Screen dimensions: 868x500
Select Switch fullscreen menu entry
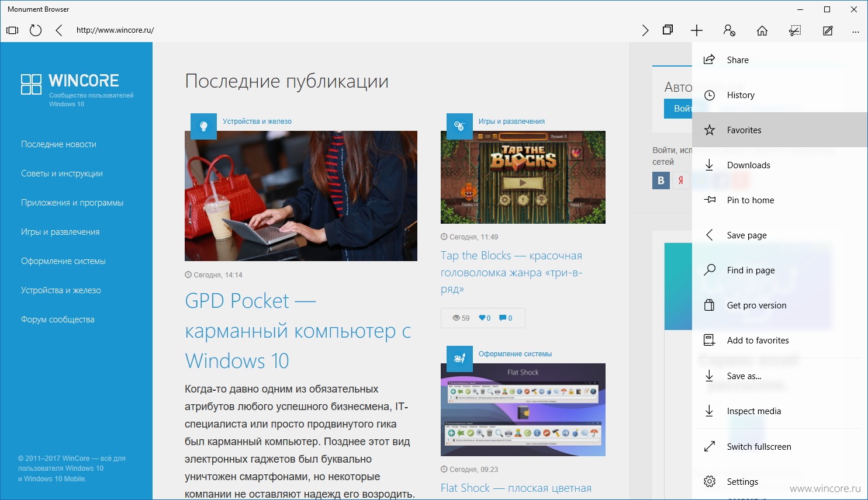[780, 446]
